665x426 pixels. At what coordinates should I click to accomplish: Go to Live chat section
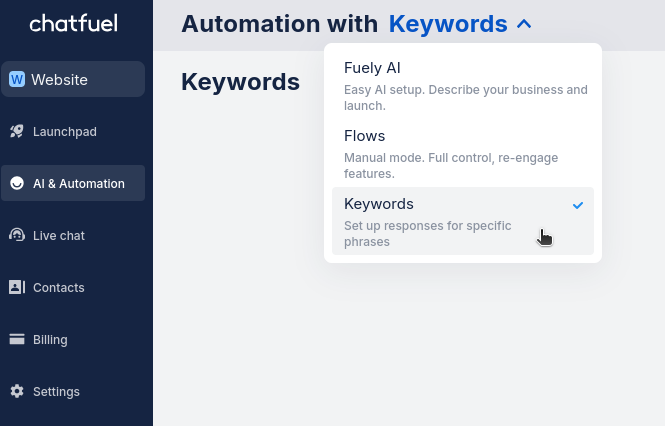point(59,235)
